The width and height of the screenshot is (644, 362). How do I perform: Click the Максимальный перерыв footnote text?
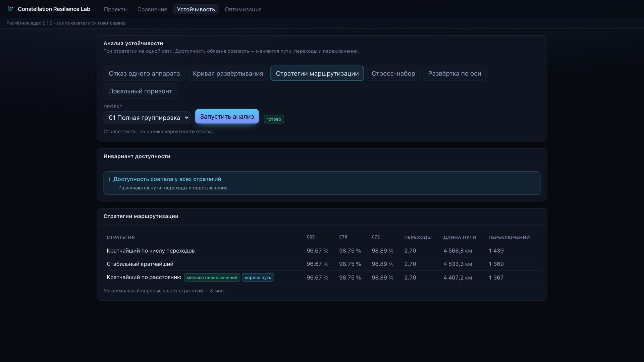pos(164,291)
